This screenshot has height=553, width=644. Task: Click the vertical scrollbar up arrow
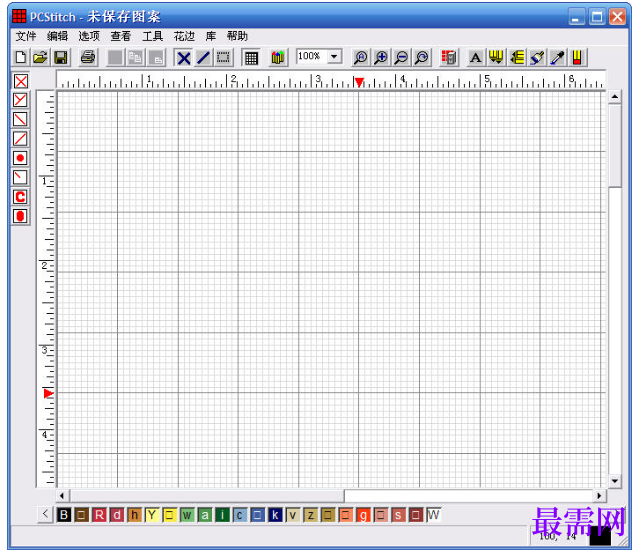[615, 97]
